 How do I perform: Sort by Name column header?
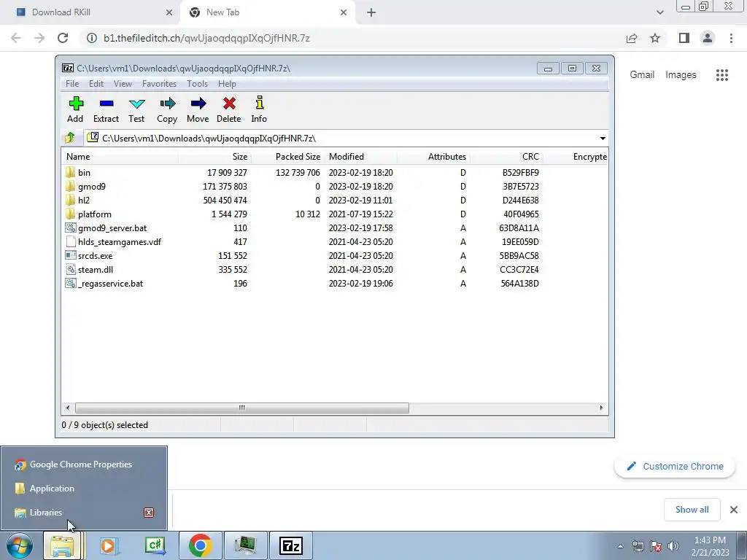click(120, 156)
